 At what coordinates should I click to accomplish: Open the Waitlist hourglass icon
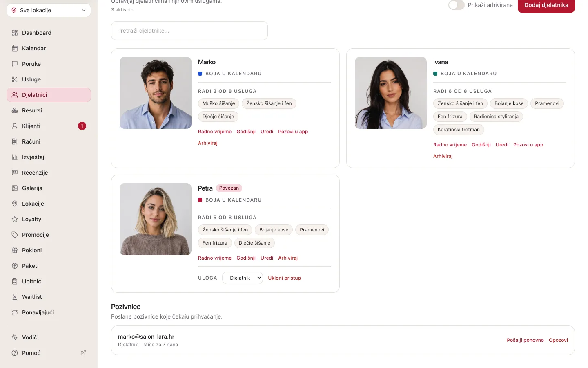coord(15,297)
